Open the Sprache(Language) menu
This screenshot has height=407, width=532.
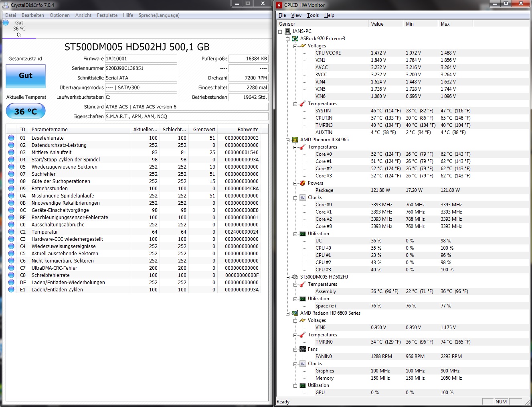click(159, 15)
